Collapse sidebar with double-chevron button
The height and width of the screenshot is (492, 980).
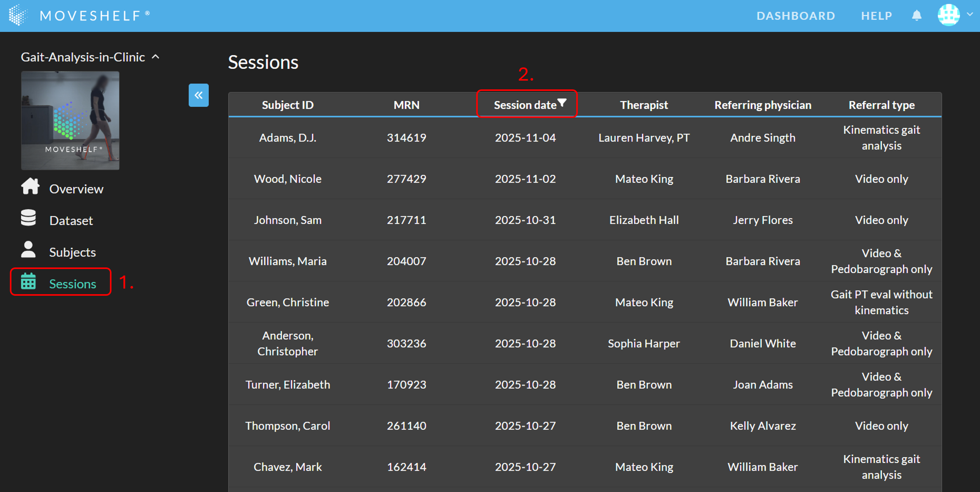199,95
